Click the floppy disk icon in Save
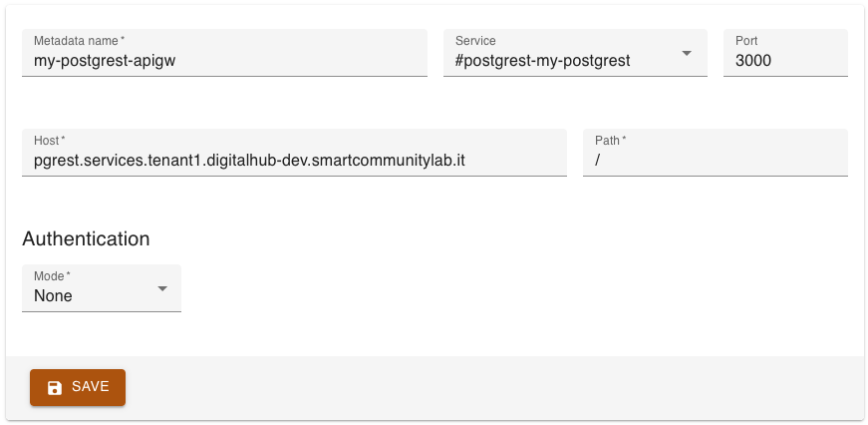Screen dimensions: 868x425 [55, 388]
